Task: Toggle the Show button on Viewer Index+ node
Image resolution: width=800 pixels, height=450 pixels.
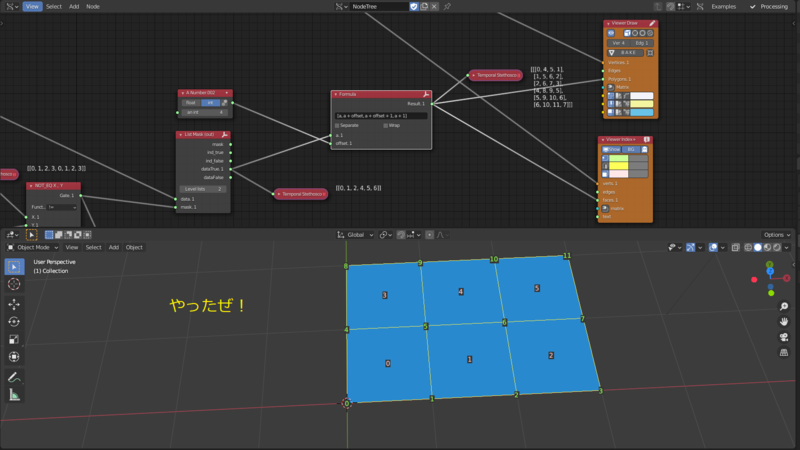Action: coord(611,149)
